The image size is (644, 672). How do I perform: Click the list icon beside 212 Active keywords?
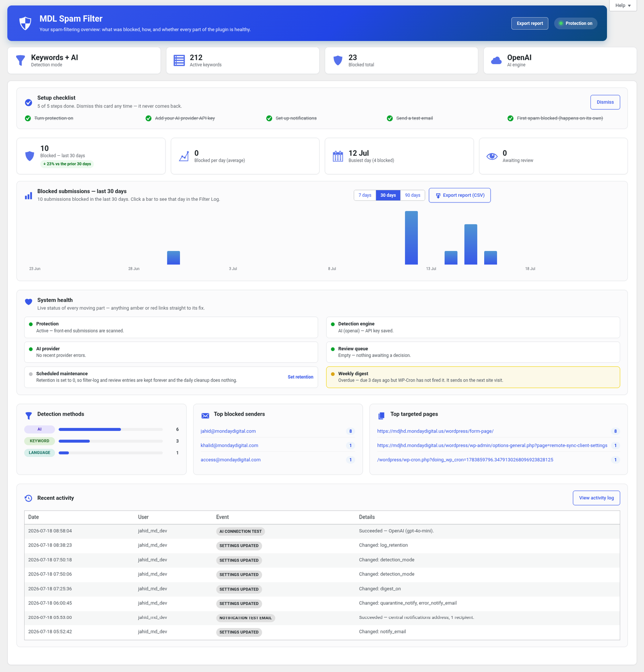click(x=179, y=60)
